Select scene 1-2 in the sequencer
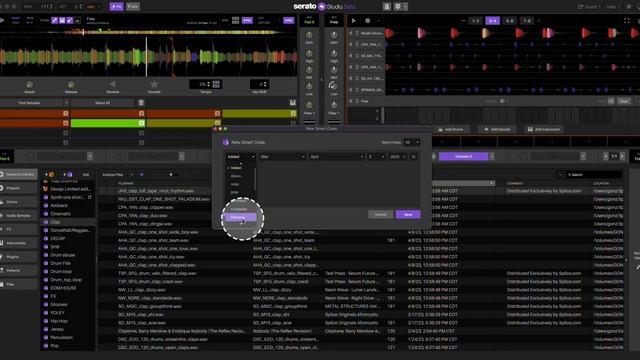The image size is (640, 360). coord(475,20)
